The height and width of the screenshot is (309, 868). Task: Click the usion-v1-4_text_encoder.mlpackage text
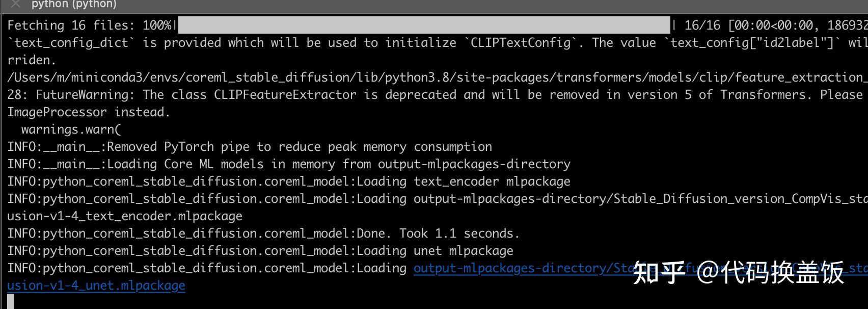(x=125, y=216)
